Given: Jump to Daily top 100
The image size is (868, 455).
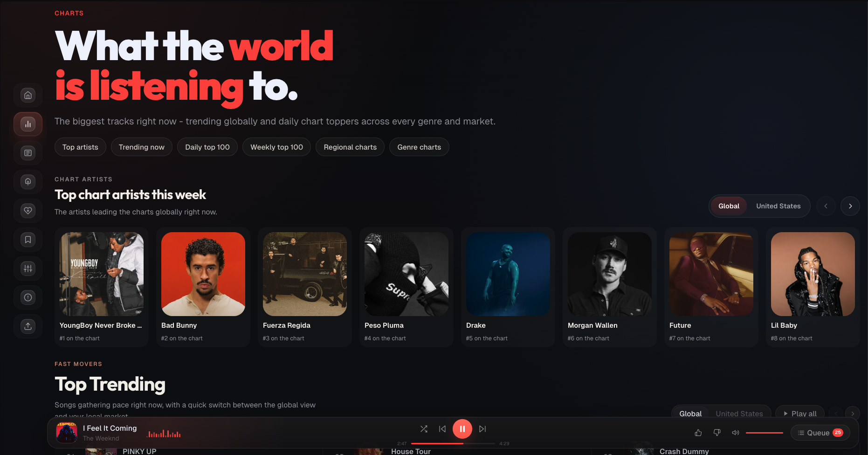Looking at the screenshot, I should tap(207, 147).
